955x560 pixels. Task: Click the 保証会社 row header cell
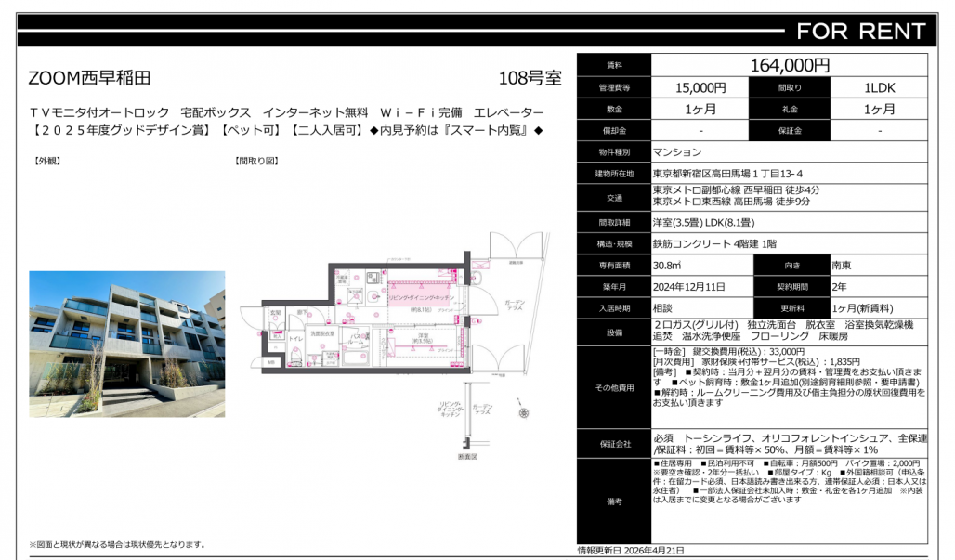613,443
